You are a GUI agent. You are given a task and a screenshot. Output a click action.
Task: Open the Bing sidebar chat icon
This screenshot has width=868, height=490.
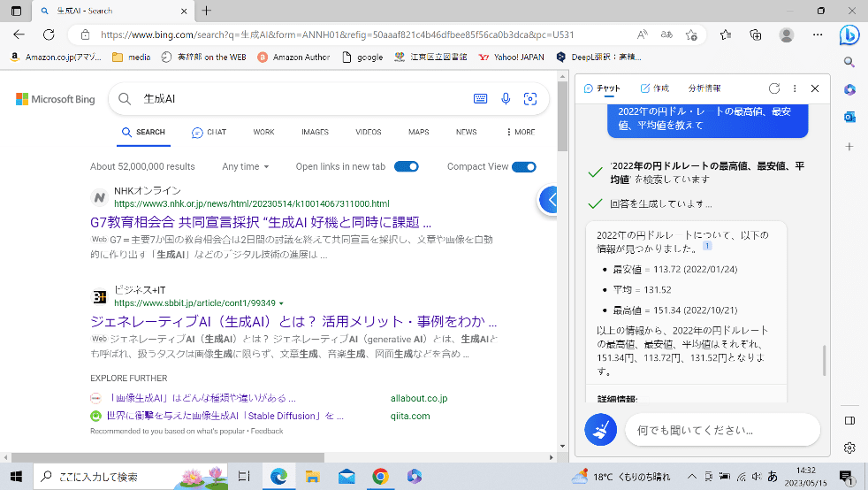tap(849, 34)
